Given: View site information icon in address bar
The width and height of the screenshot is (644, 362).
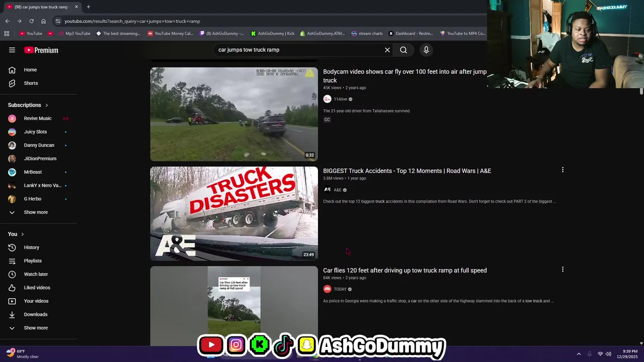Looking at the screenshot, I should 58,21.
